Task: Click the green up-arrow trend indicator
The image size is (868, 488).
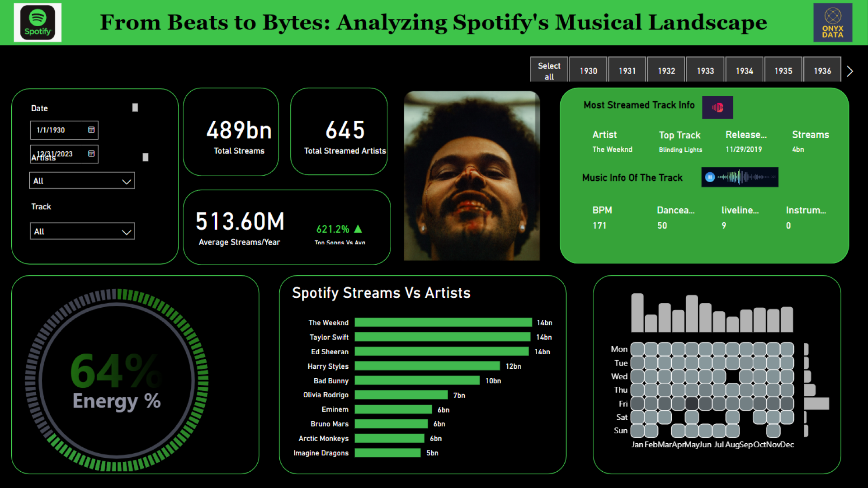Action: [358, 229]
